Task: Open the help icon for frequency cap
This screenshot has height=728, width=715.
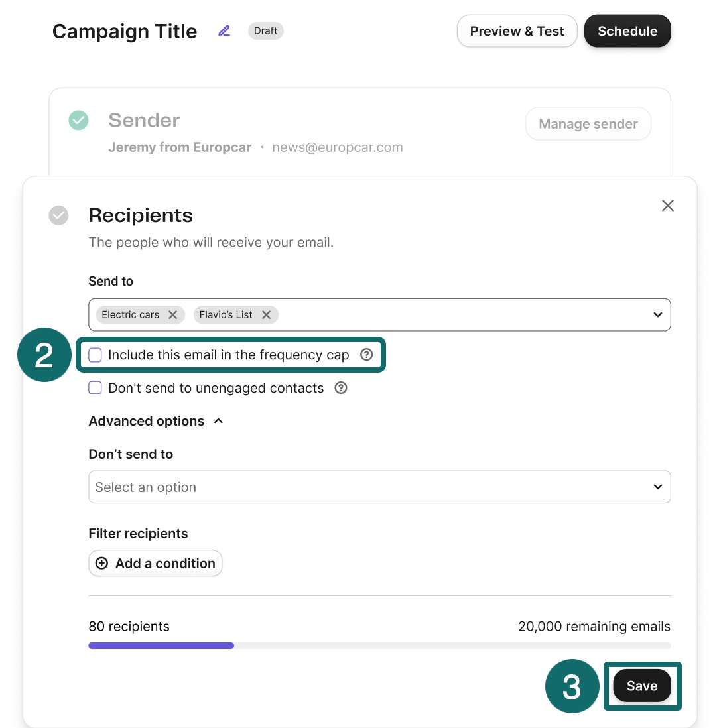Action: coord(367,355)
